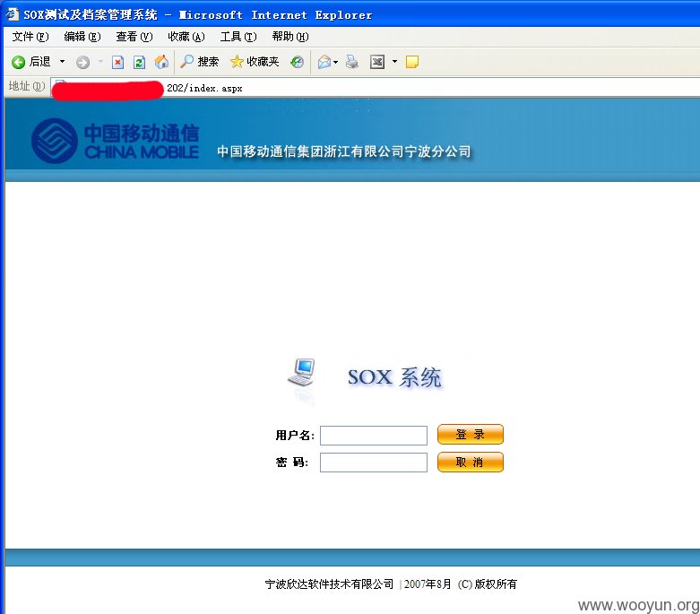The image size is (700, 614).
Task: Click the History toolbar icon
Action: [x=297, y=62]
